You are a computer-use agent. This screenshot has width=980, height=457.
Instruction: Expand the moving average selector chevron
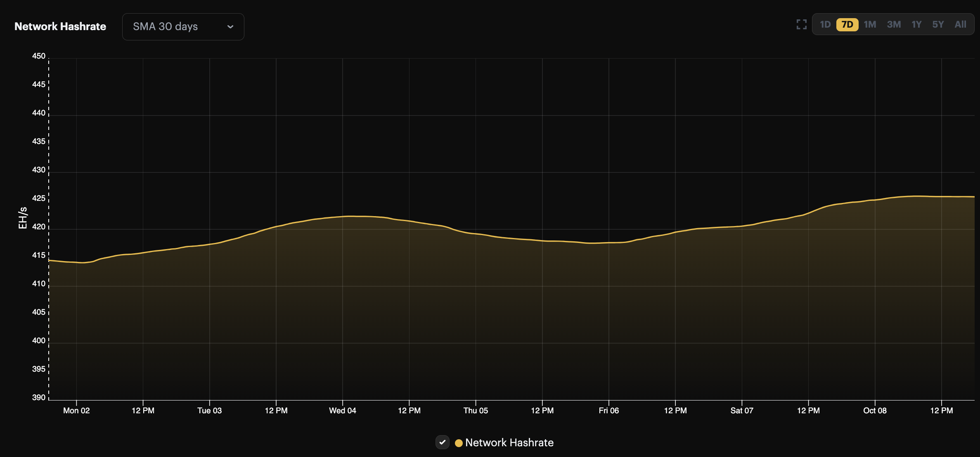(x=230, y=26)
